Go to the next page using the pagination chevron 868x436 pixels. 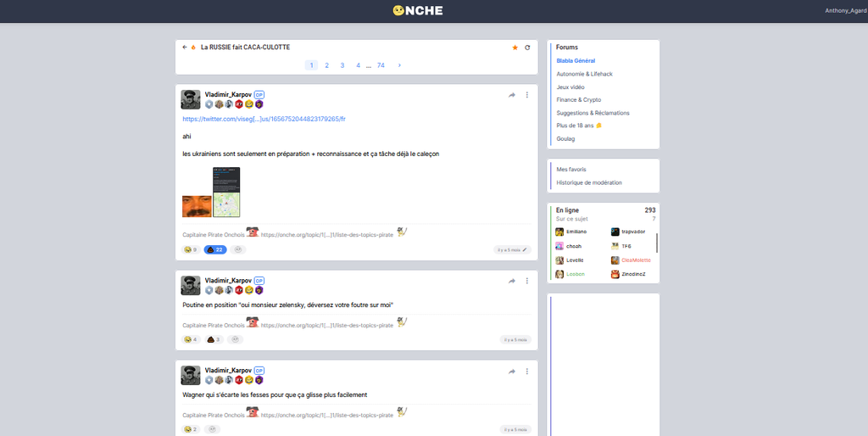point(399,65)
